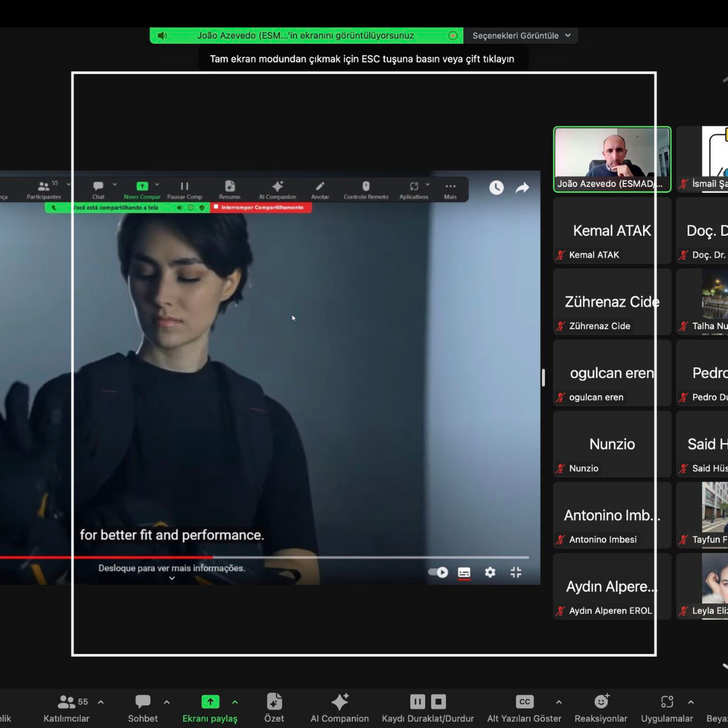This screenshot has height=728, width=728.
Task: Select the Leyla participant photo tile
Action: (702, 586)
